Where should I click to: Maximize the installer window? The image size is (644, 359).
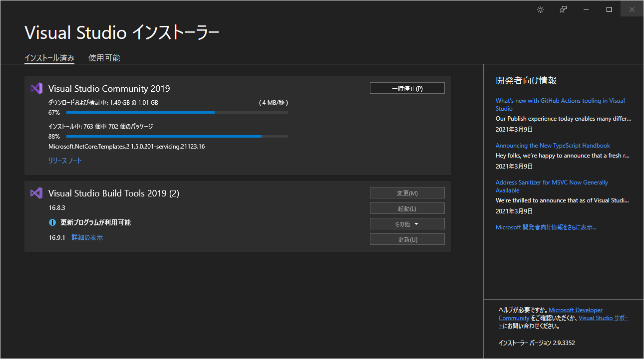[609, 9]
